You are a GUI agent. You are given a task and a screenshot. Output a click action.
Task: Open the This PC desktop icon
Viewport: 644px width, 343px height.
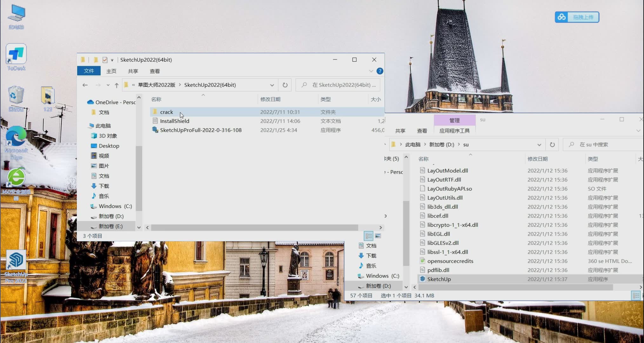point(16,17)
